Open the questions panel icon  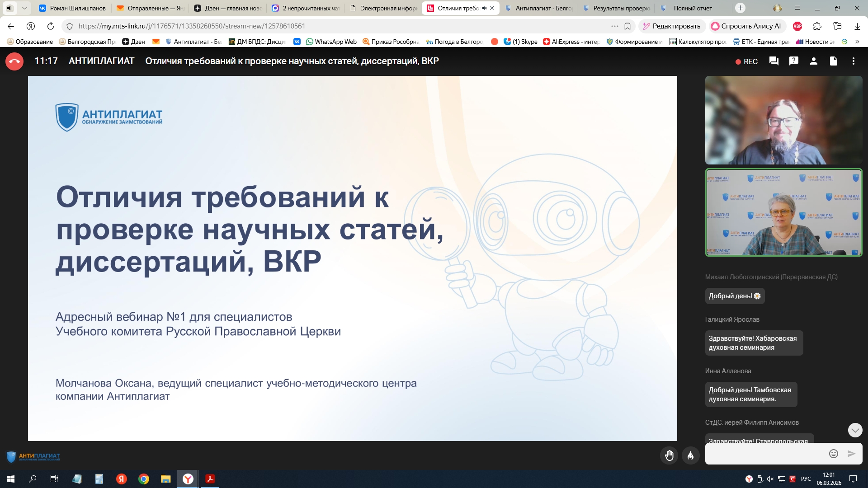(793, 61)
